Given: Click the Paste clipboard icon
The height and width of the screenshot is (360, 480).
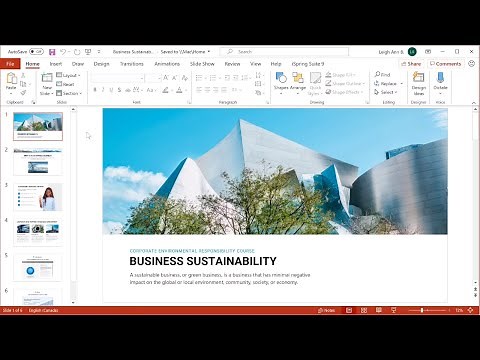Looking at the screenshot, I should [x=11, y=78].
